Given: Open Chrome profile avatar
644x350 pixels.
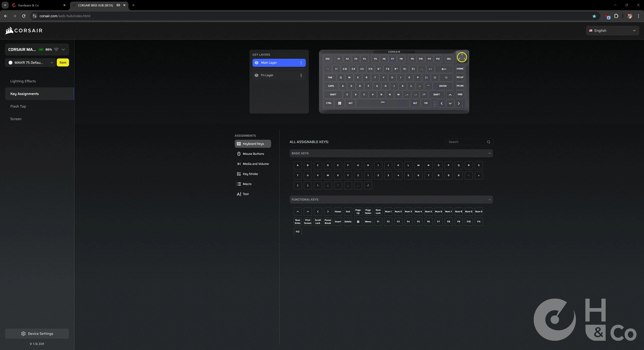Looking at the screenshot, I should (630, 16).
